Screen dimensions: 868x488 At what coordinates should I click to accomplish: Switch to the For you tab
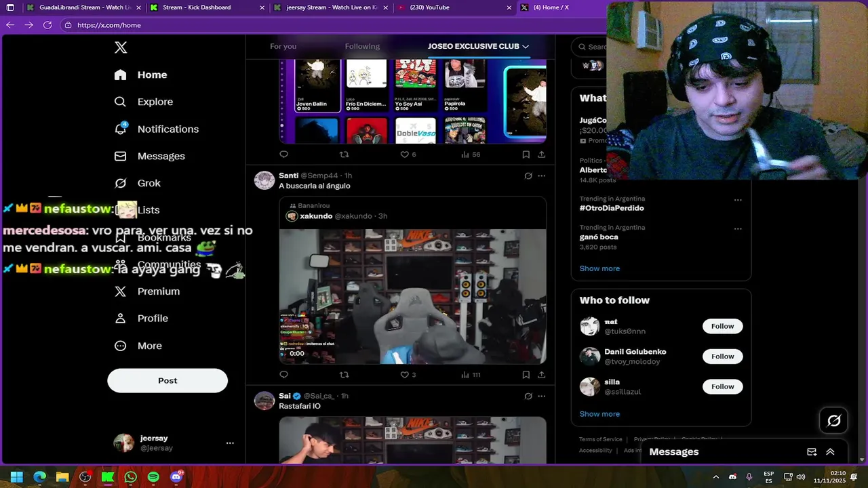coord(283,46)
